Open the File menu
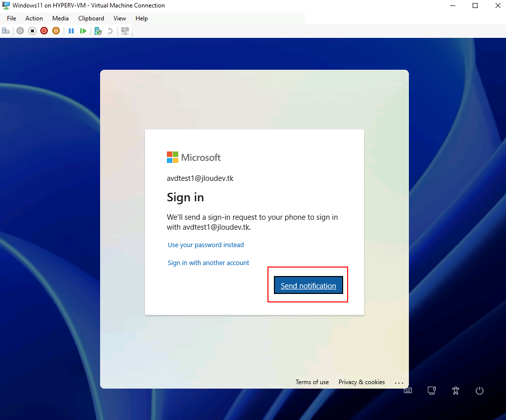Image resolution: width=506 pixels, height=420 pixels. [11, 18]
